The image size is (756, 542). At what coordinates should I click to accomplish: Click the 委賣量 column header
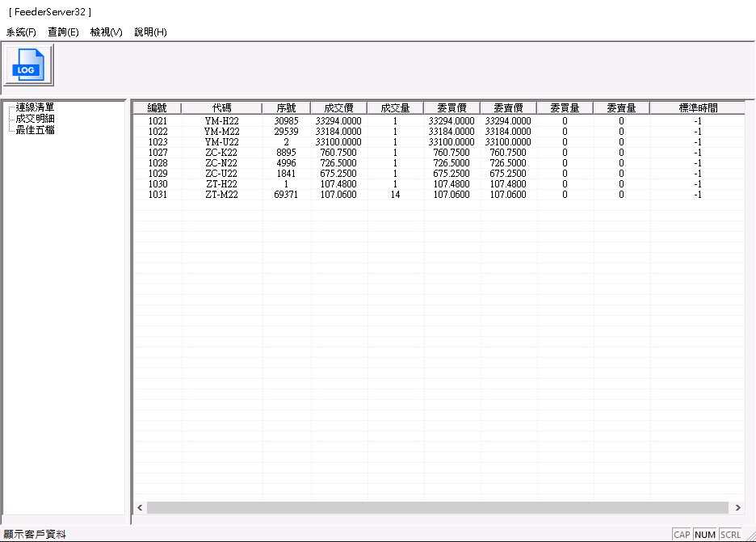621,108
